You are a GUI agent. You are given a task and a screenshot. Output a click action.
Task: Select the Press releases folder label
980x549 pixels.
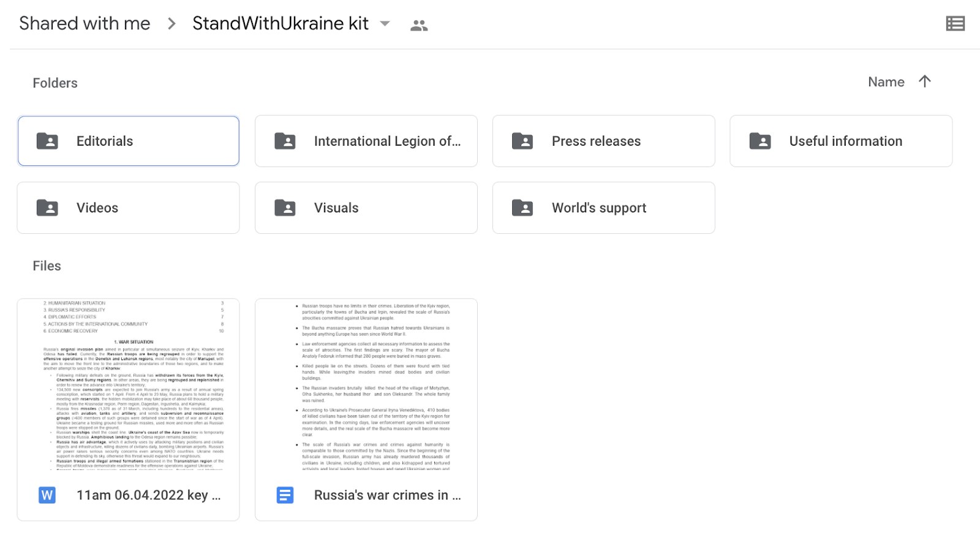click(x=596, y=141)
